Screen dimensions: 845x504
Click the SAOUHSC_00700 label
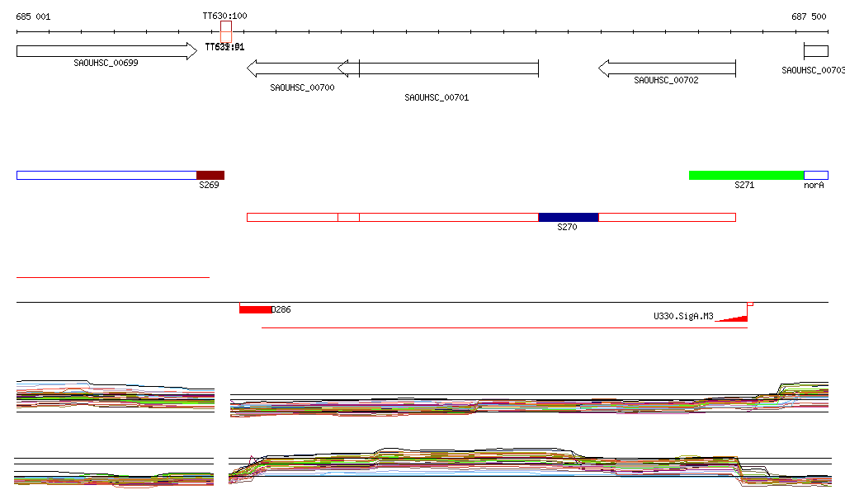[302, 87]
